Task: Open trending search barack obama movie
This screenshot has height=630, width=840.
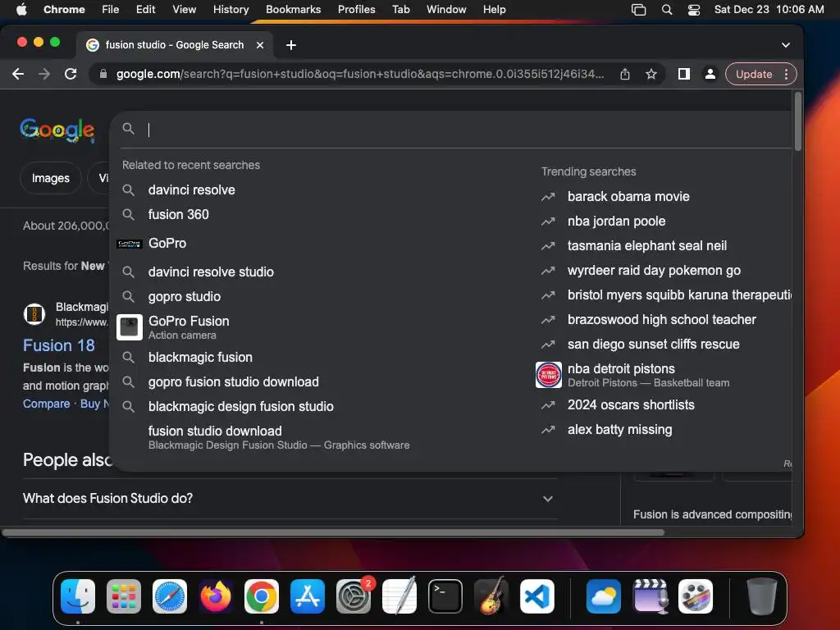Action: 628,197
